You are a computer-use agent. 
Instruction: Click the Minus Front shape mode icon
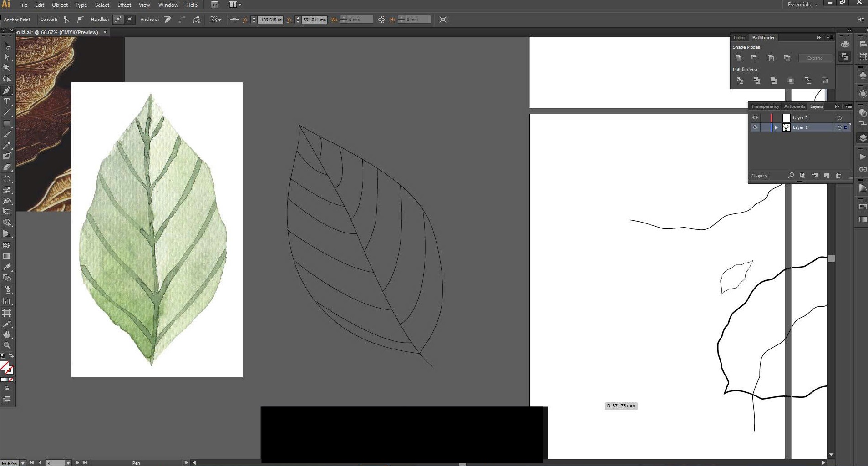coord(754,58)
